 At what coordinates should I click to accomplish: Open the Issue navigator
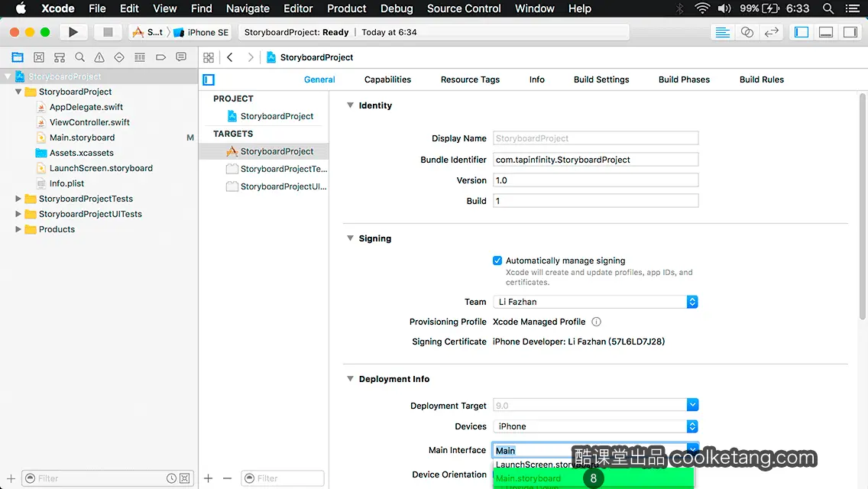click(99, 57)
